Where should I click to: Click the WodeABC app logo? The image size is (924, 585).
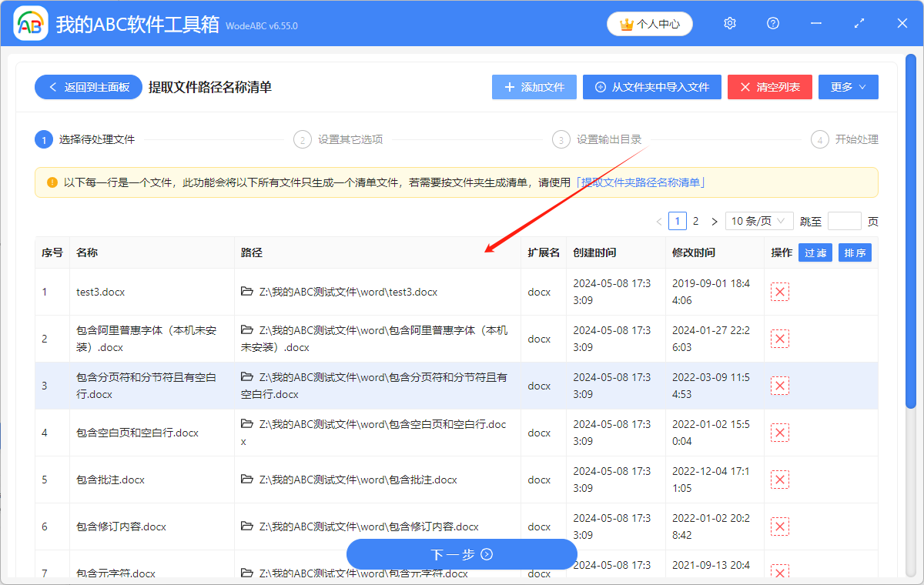tap(31, 24)
